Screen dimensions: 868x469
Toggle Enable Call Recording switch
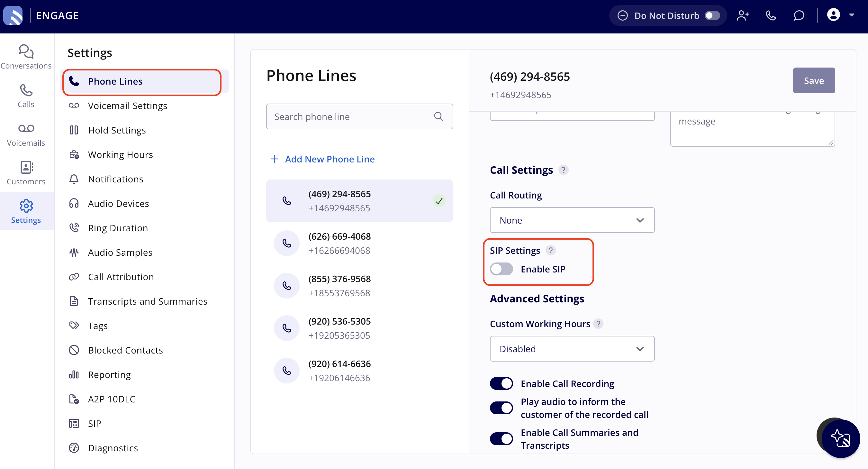click(502, 383)
